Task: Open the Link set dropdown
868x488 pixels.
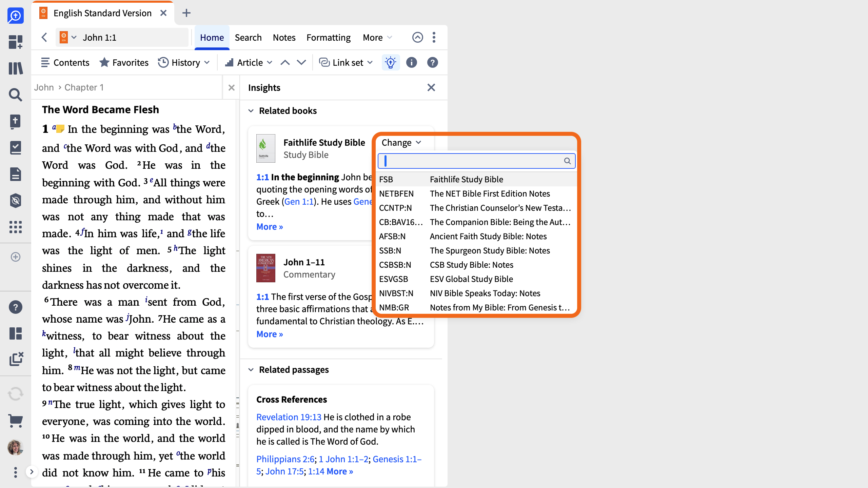Action: [x=346, y=63]
